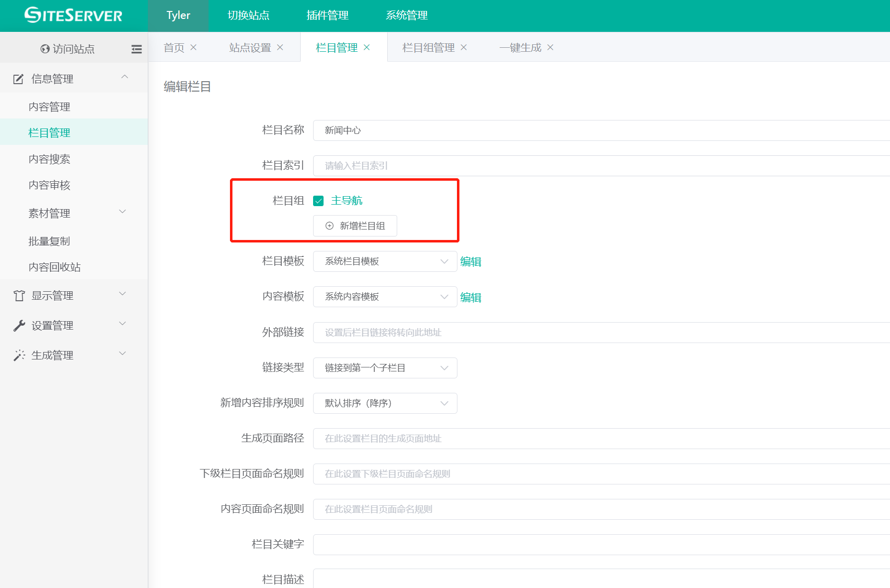Open the 新增内容排序规则 dropdown
Image resolution: width=890 pixels, height=588 pixels.
click(x=385, y=403)
